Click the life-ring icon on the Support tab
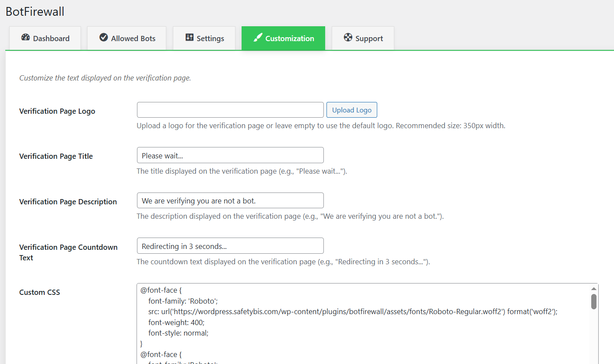614x364 pixels. [348, 38]
